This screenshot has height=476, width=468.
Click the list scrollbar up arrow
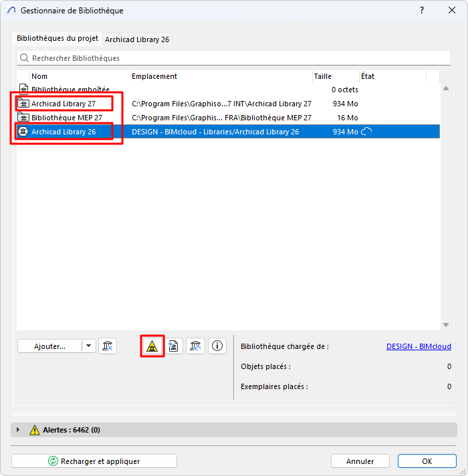[446, 88]
